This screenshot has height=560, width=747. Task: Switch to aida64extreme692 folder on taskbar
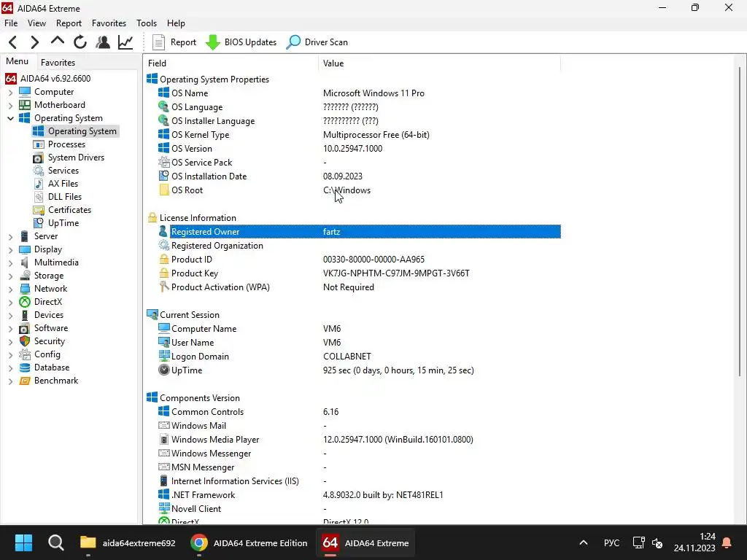[x=128, y=542]
